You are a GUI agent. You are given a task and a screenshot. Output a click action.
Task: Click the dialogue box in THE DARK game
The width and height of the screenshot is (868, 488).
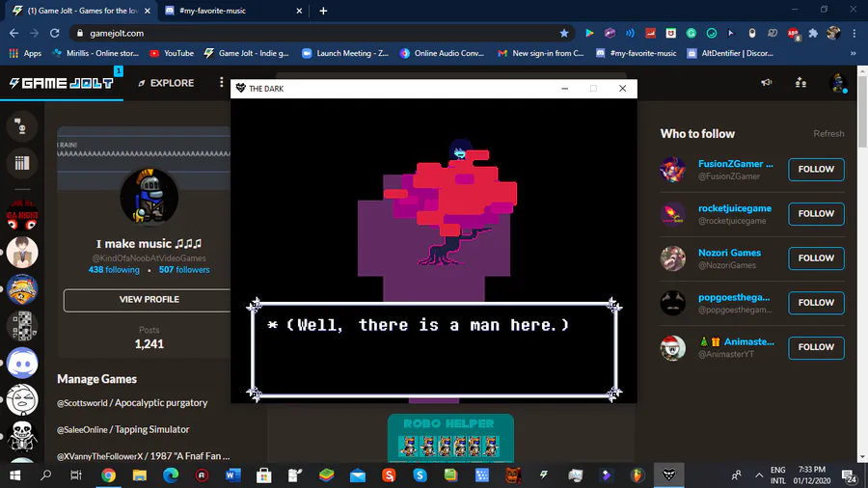(434, 350)
